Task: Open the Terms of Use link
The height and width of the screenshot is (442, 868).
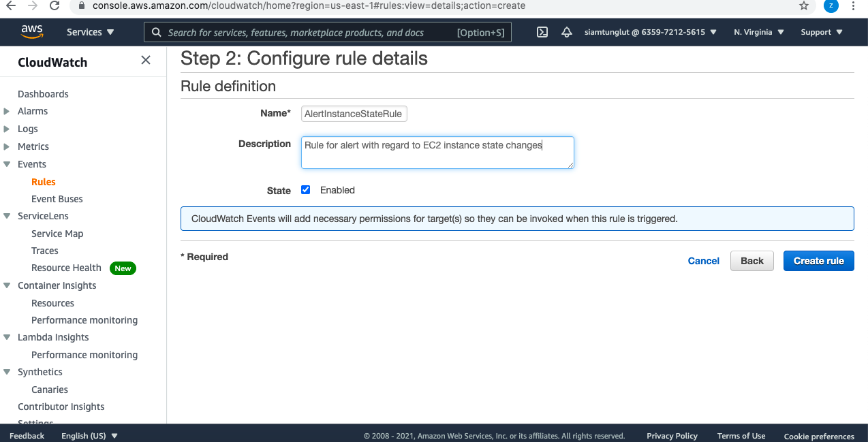Action: (741, 436)
